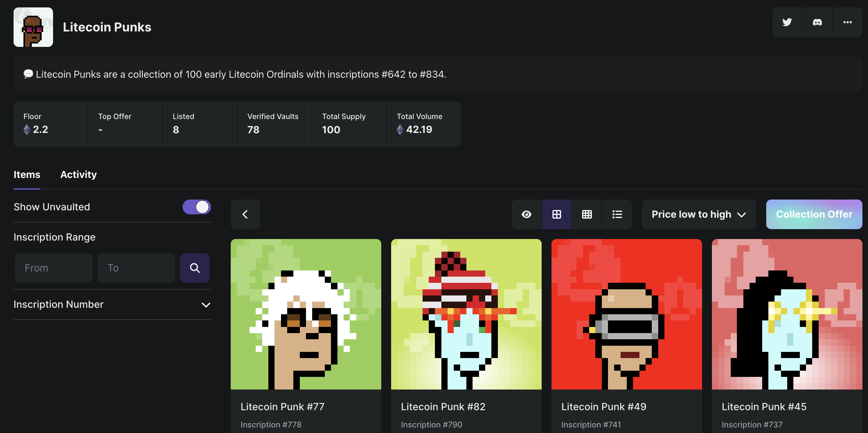Toggle the eye visibility view button
Screen dimensions: 868x433
coord(526,214)
